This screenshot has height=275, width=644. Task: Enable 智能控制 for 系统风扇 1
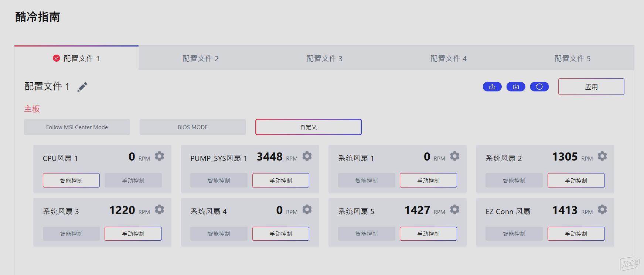(366, 181)
